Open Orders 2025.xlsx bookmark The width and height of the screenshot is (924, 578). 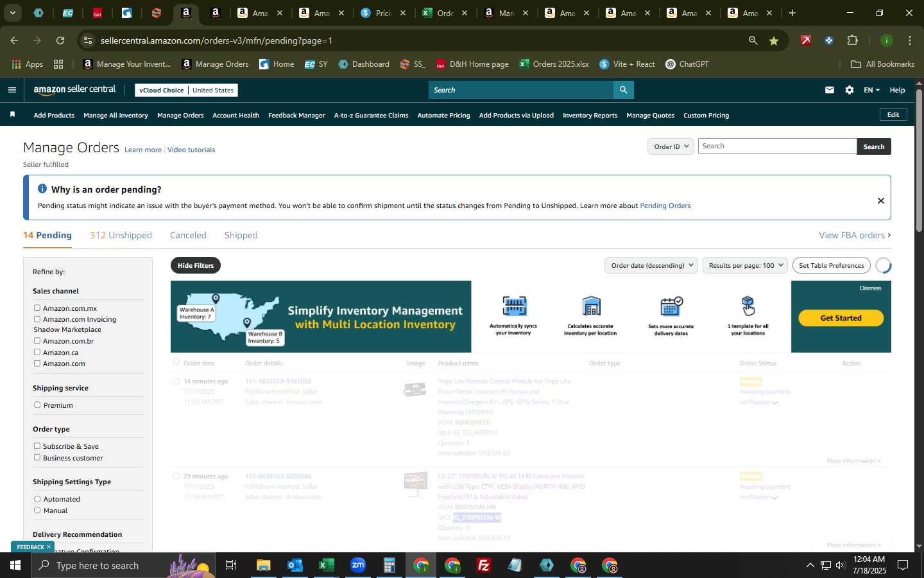coord(554,64)
